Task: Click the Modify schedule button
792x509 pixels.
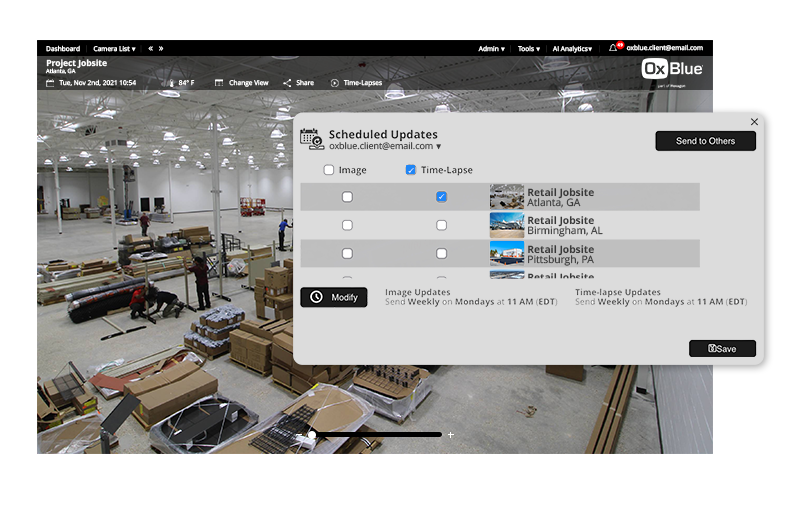Action: click(x=334, y=297)
